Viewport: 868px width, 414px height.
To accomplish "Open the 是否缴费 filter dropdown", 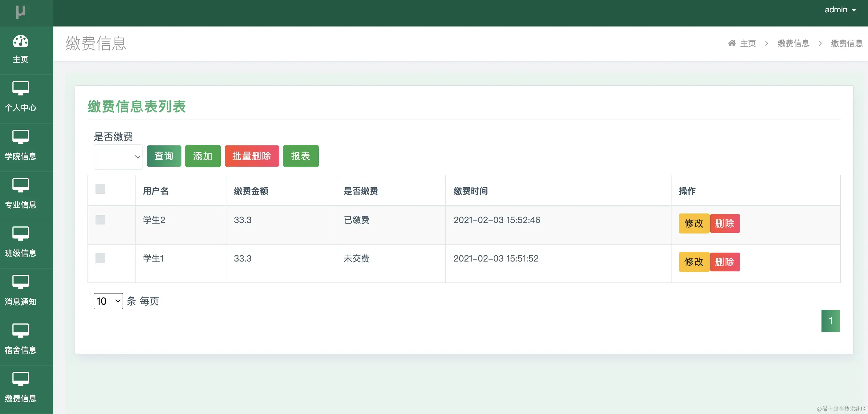I will pyautogui.click(x=118, y=157).
